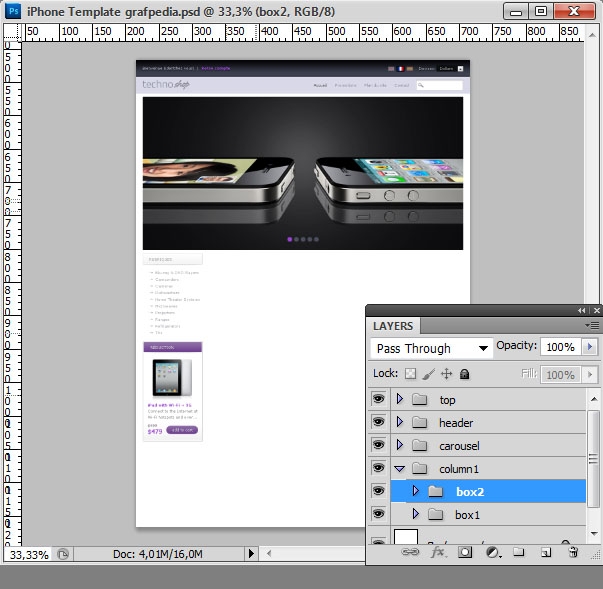Collapse Layers panel with double-arrow icon
Image resolution: width=603 pixels, height=589 pixels.
582,310
